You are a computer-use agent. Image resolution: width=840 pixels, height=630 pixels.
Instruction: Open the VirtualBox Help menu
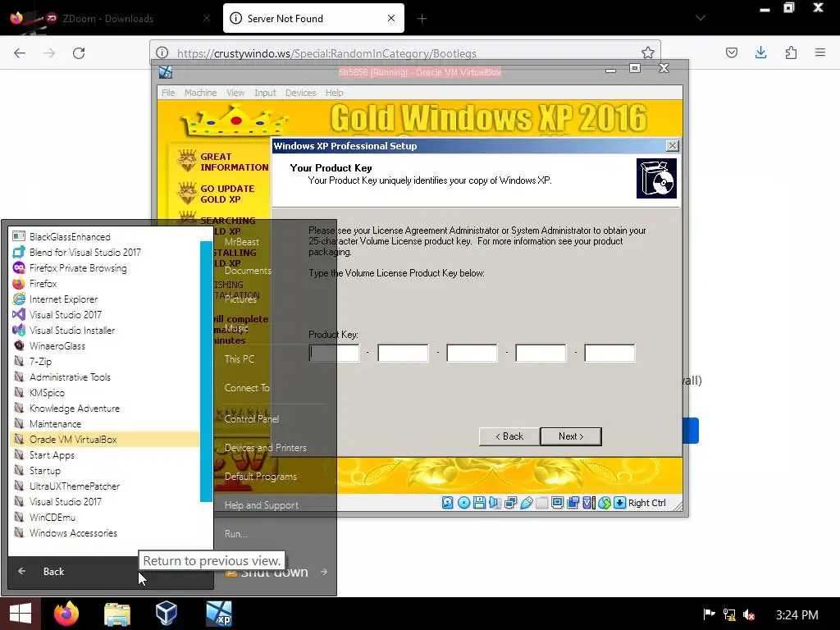[x=335, y=93]
